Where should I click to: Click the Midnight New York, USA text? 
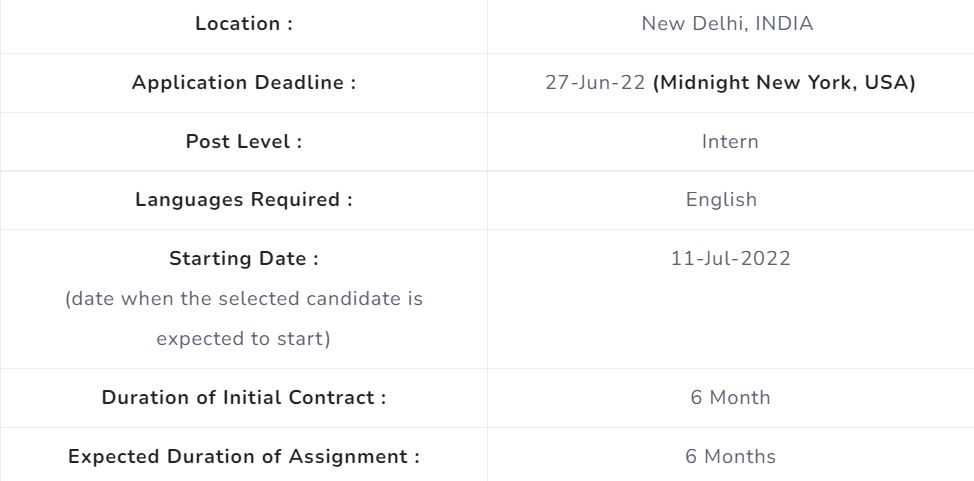click(784, 83)
